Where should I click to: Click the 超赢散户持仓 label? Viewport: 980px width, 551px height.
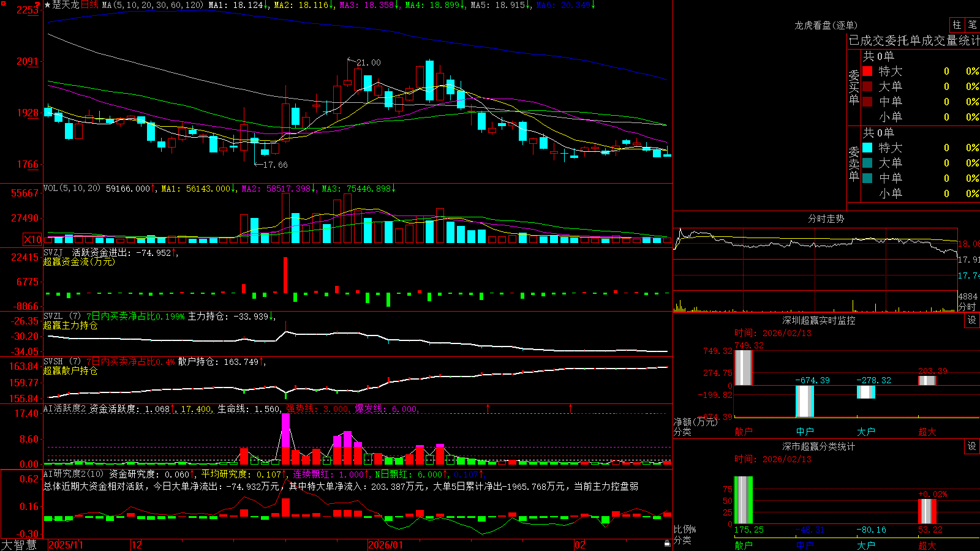[x=70, y=370]
